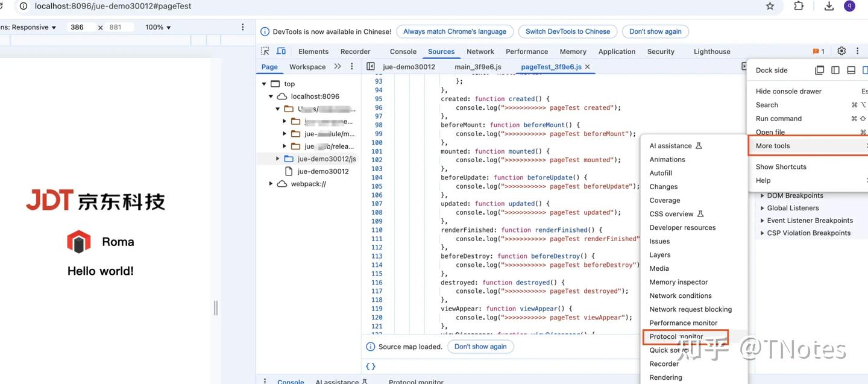Image resolution: width=868 pixels, height=384 pixels.
Task: Collapse the top tree node arrow
Action: (x=264, y=84)
